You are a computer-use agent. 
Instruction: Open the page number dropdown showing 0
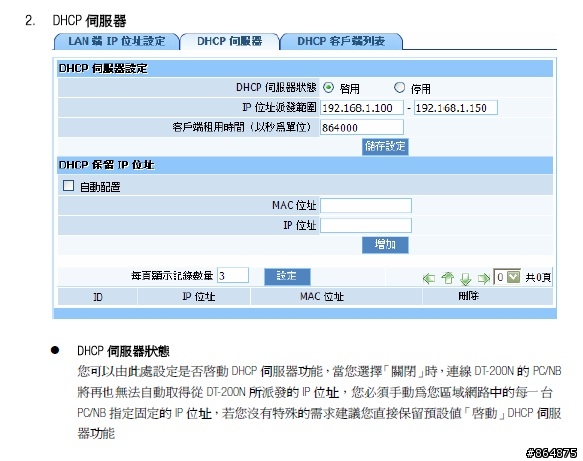(506, 277)
